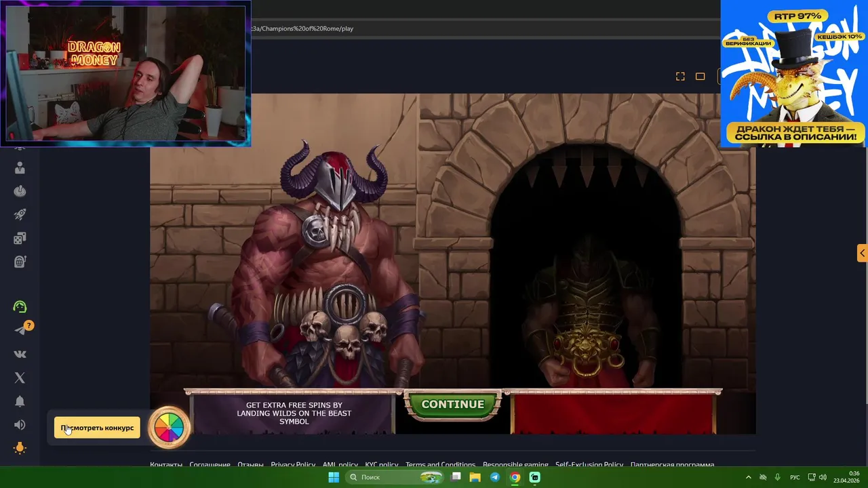Open the VK social link icon
868x488 pixels.
[20, 354]
